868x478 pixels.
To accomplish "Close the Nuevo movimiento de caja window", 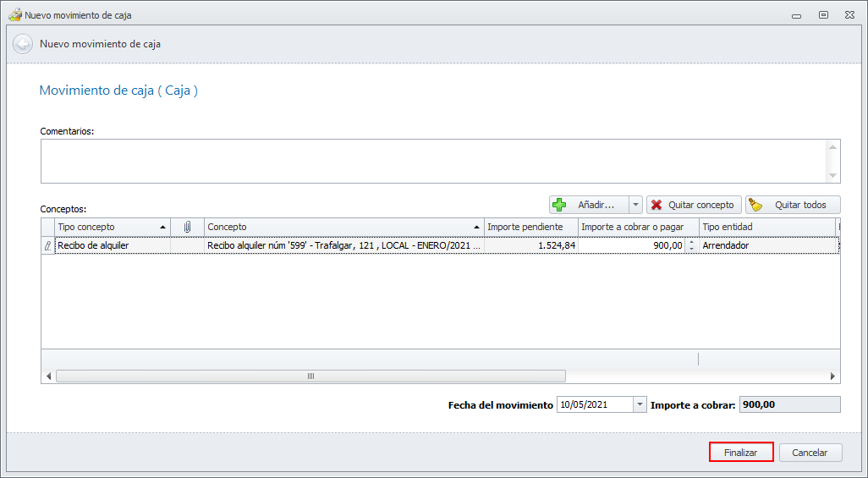I will coord(849,15).
